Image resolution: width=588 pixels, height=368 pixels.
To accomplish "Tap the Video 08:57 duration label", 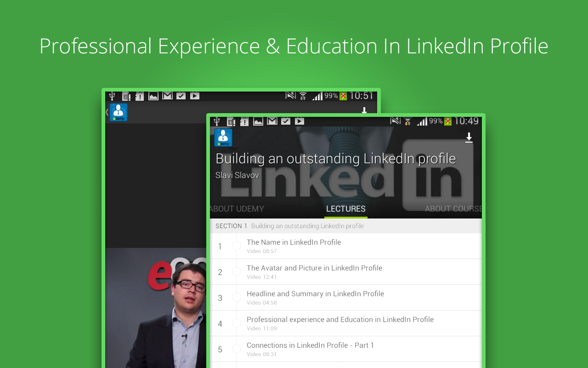I will pos(262,251).
